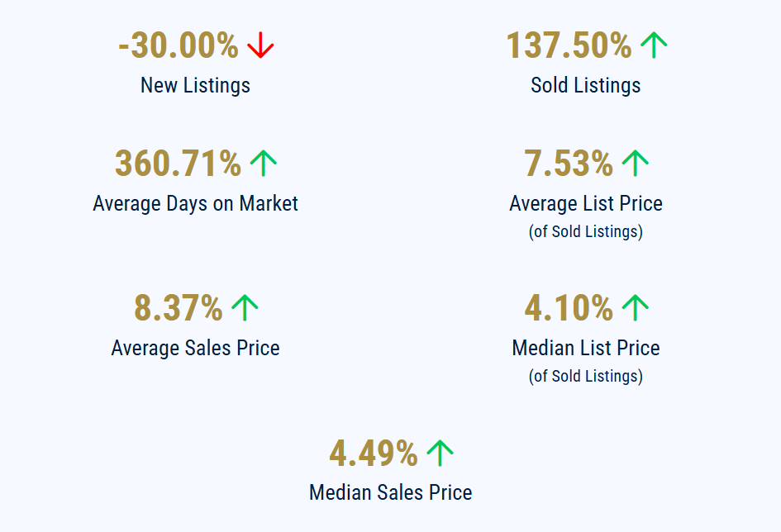Select the 4.10% percentage figure
Viewport: 781px width, 532px height.
pyautogui.click(x=569, y=308)
